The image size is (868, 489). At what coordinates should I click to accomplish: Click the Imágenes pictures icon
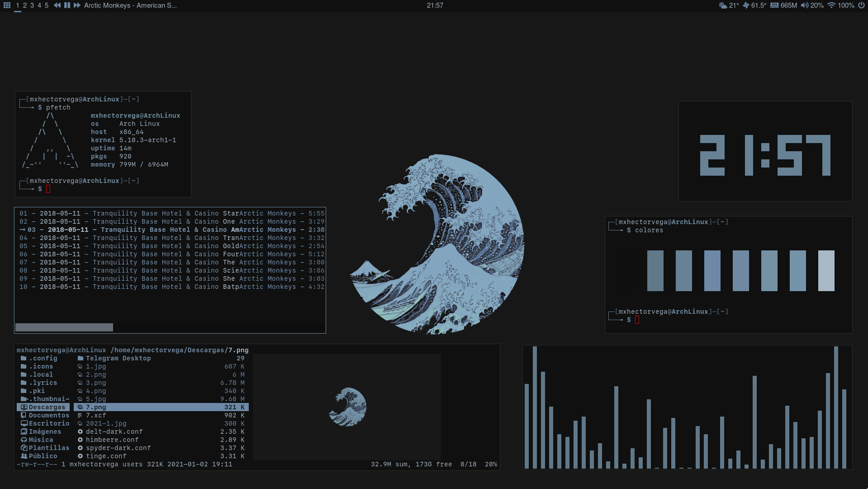click(24, 431)
